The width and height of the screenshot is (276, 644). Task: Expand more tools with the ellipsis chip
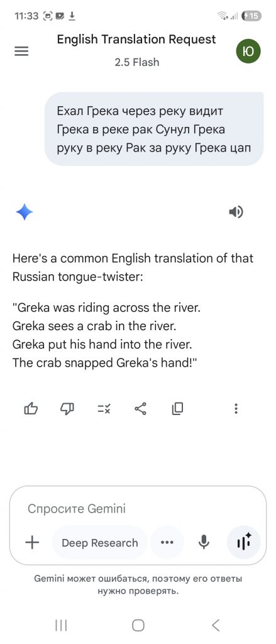167,543
